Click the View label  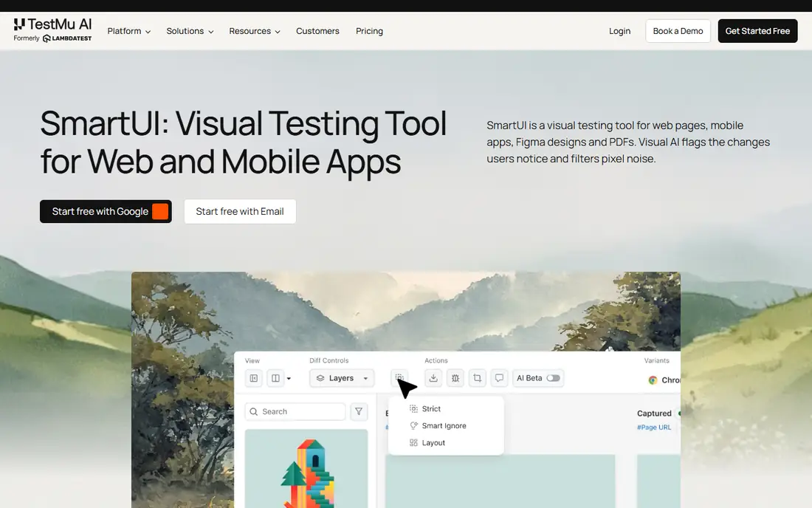pos(252,360)
